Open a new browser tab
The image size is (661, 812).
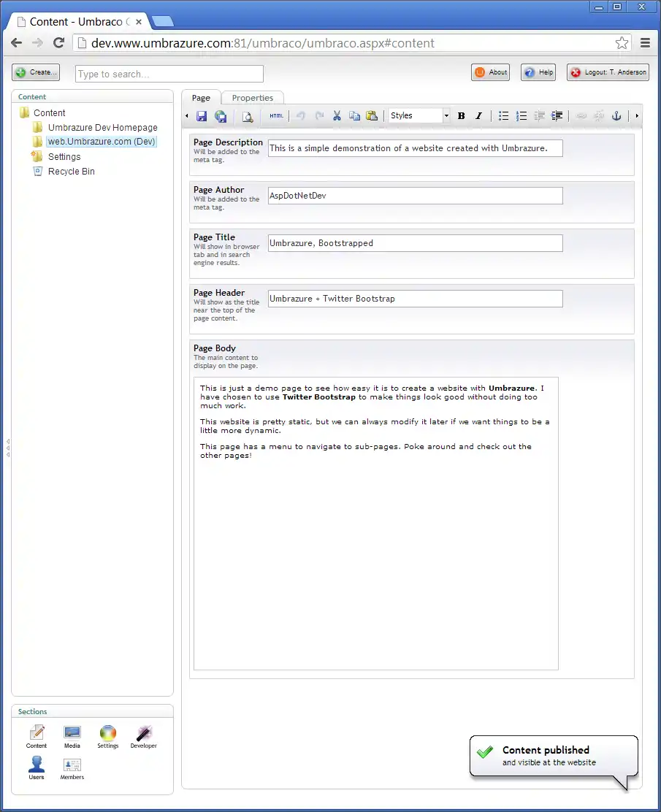tap(163, 21)
